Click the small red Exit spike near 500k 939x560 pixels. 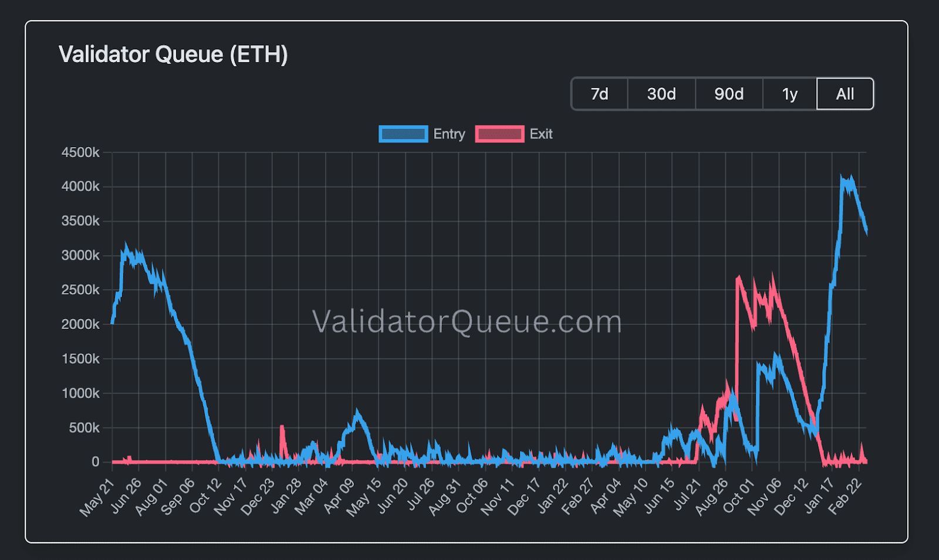pyautogui.click(x=282, y=429)
